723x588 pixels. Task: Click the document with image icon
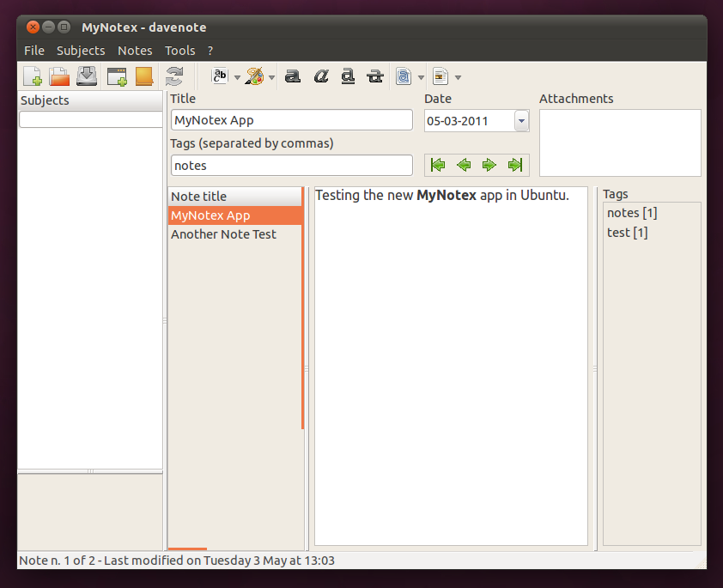pos(440,76)
